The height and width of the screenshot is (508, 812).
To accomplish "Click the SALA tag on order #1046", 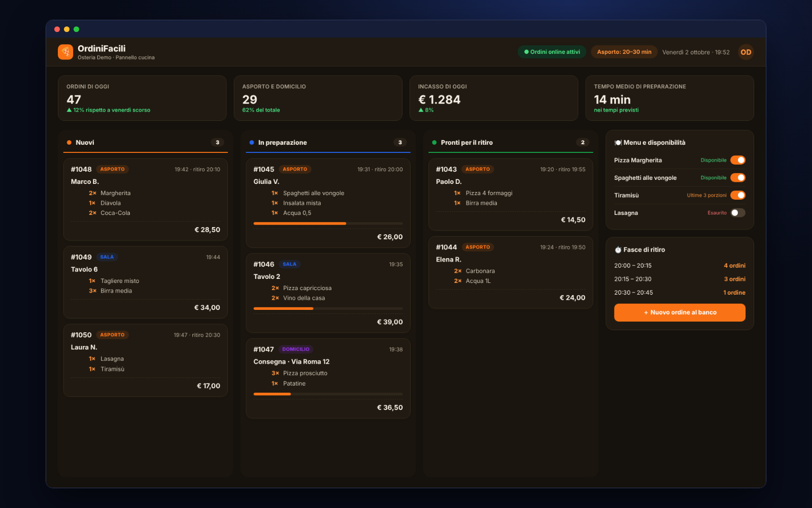I will [x=289, y=264].
